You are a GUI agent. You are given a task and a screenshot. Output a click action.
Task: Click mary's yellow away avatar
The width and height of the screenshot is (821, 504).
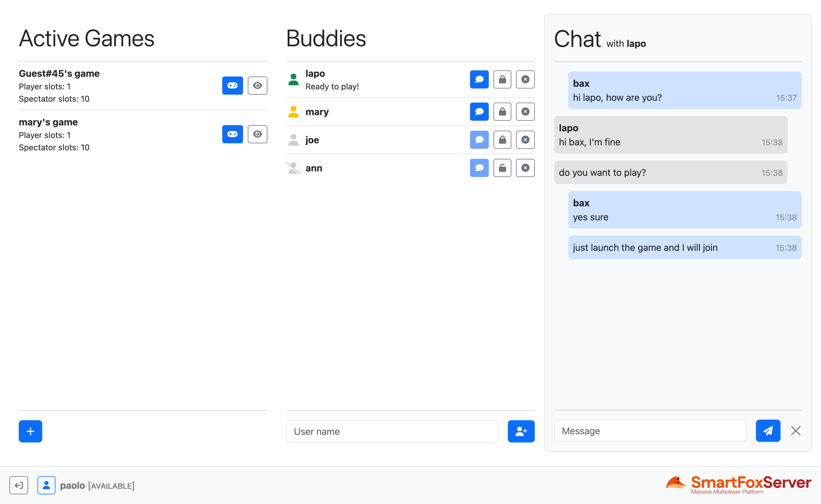tap(294, 112)
